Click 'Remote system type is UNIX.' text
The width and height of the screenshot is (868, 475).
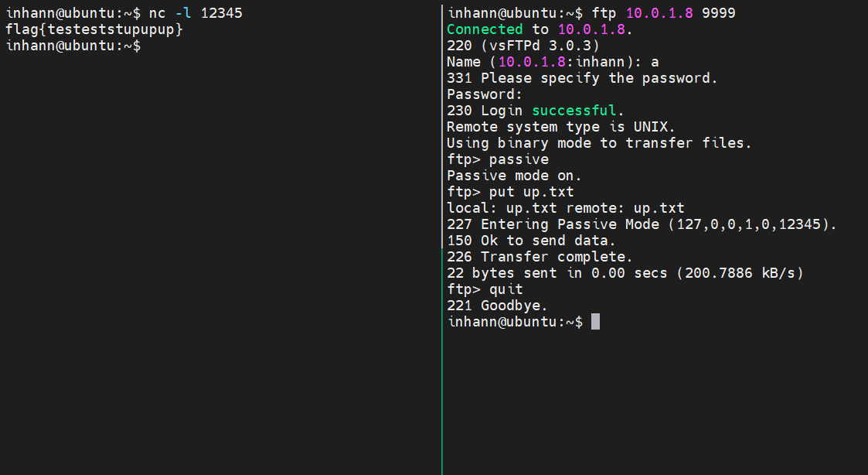[x=561, y=126]
